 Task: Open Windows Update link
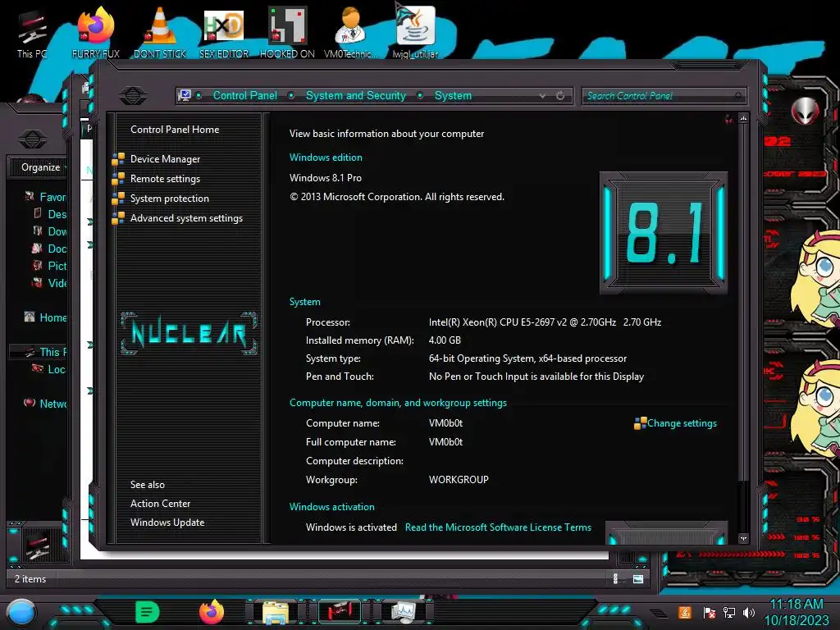point(167,523)
